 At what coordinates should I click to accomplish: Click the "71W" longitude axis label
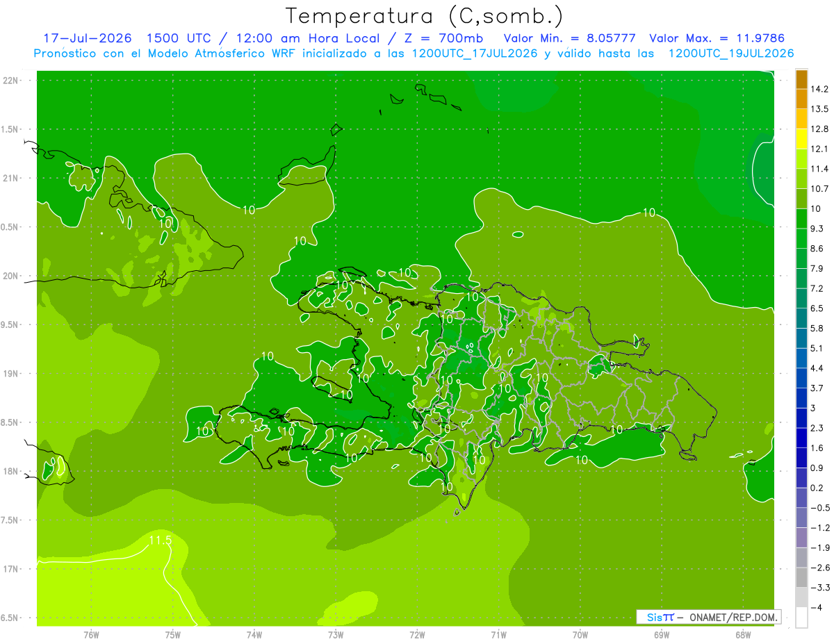498,635
